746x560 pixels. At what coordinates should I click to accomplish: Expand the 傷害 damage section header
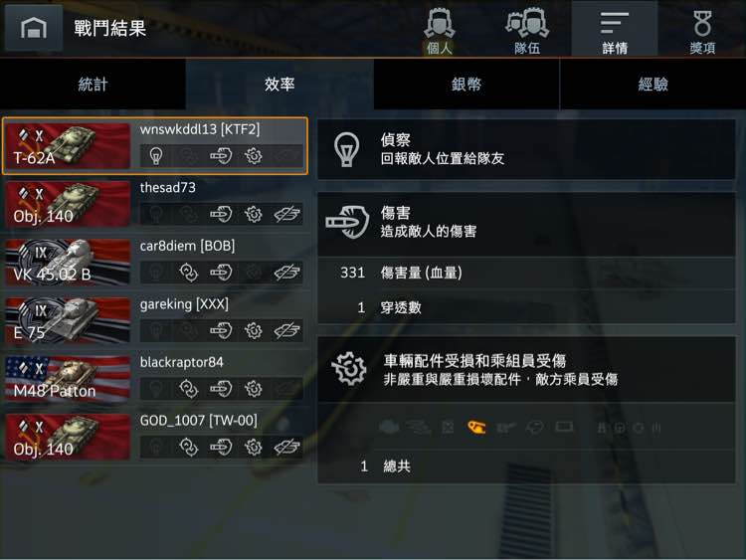pos(526,223)
